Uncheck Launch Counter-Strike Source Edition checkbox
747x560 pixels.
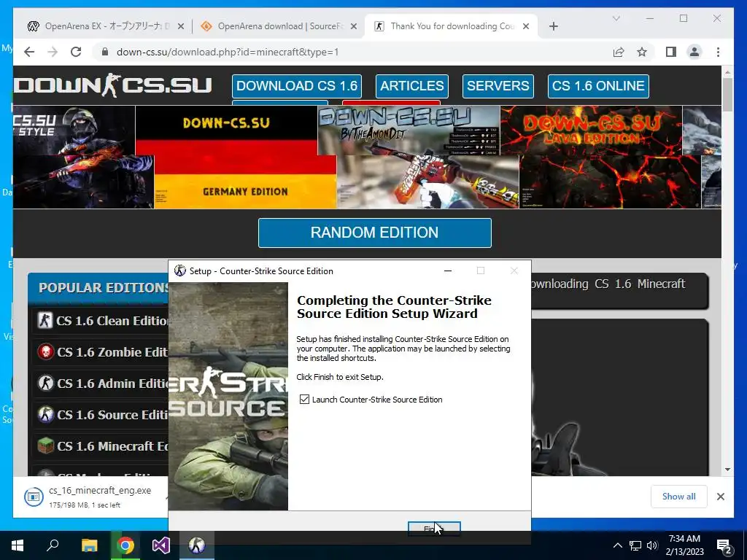point(304,400)
